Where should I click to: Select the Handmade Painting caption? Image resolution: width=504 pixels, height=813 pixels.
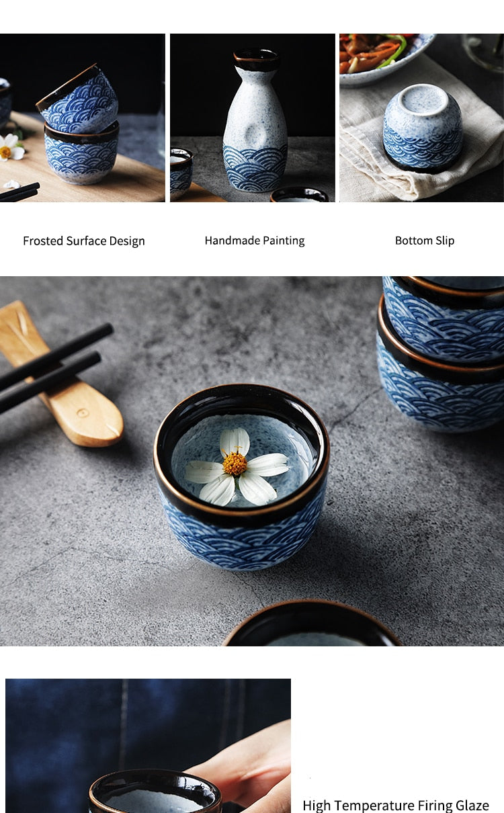point(255,241)
